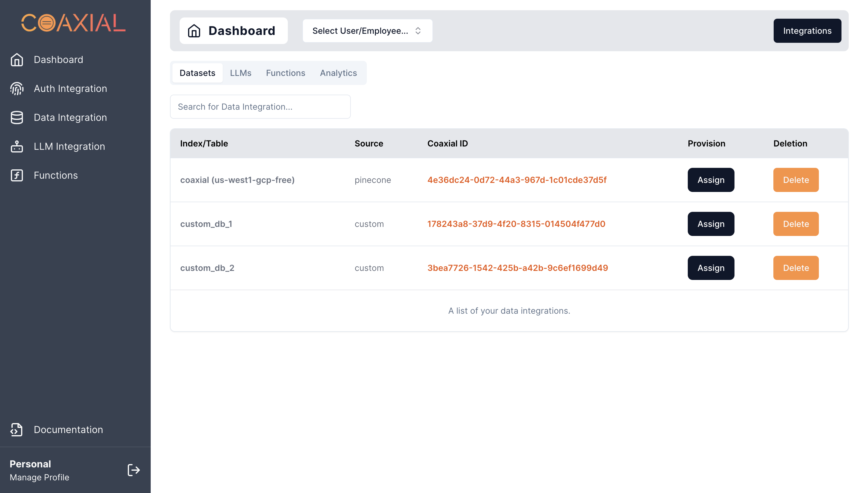The image size is (868, 493).
Task: Open Manage Profile in the sidebar footer
Action: tap(39, 477)
